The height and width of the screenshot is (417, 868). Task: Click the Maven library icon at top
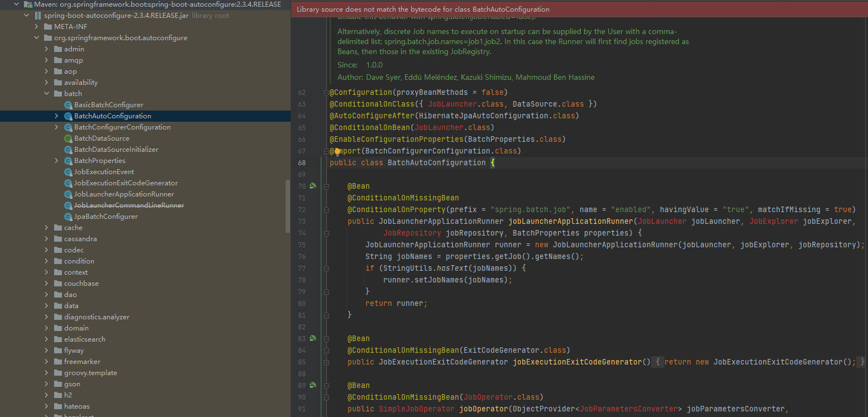click(x=28, y=4)
